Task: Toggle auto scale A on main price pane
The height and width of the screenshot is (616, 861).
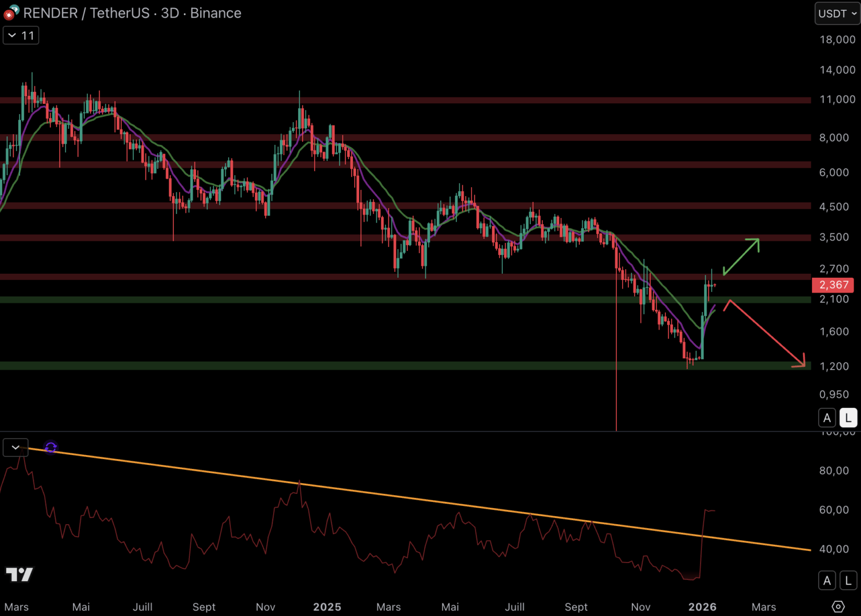Action: click(x=827, y=418)
